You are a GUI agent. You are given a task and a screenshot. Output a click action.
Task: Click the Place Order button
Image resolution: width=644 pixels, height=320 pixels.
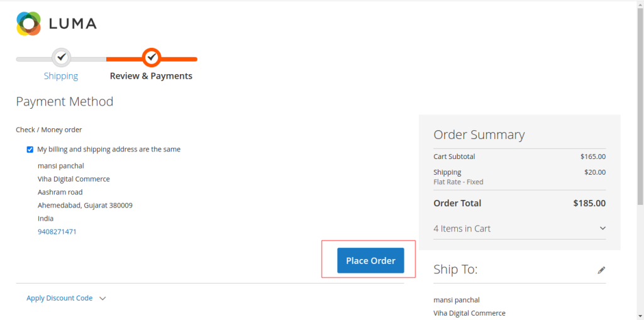point(370,260)
